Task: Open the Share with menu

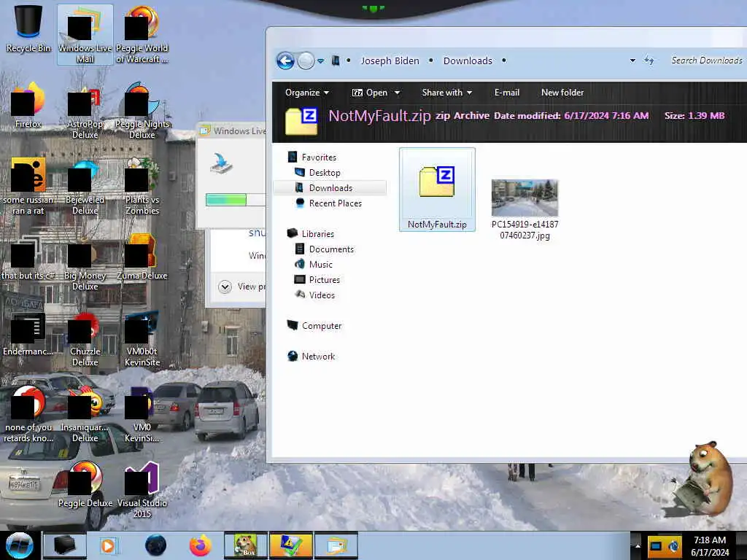Action: tap(447, 93)
